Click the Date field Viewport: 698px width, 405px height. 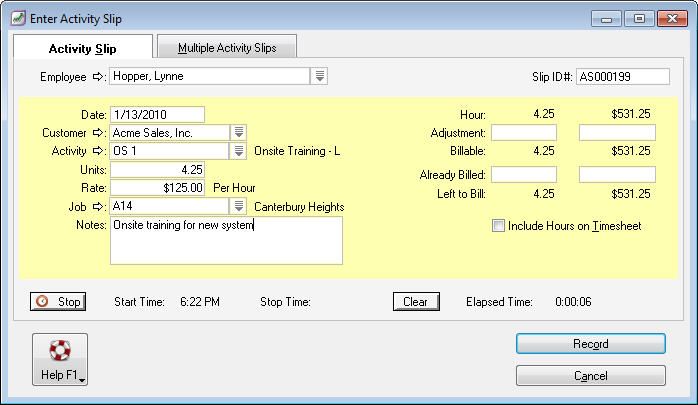coord(158,114)
